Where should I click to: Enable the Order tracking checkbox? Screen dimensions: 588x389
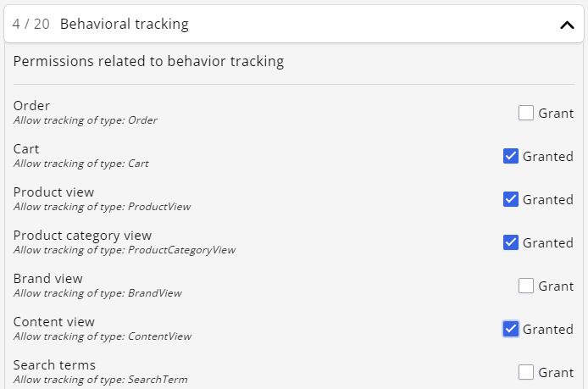[526, 113]
